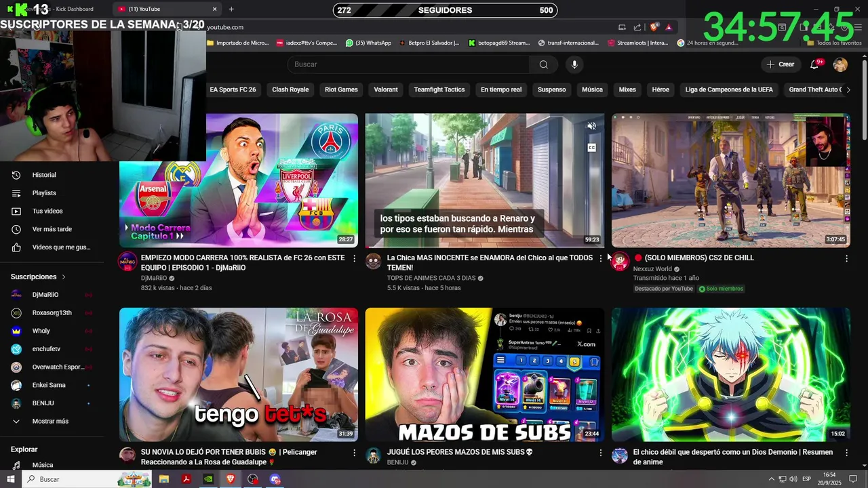Screen dimensions: 868x488
Task: Open TOPS DE ANIMES channel avatar
Action: pyautogui.click(x=374, y=261)
